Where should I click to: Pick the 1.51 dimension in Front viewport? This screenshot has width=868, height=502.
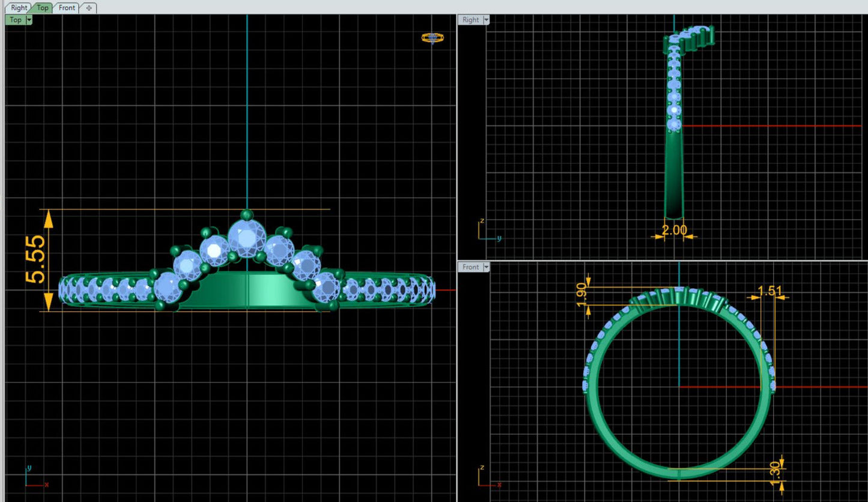[769, 291]
